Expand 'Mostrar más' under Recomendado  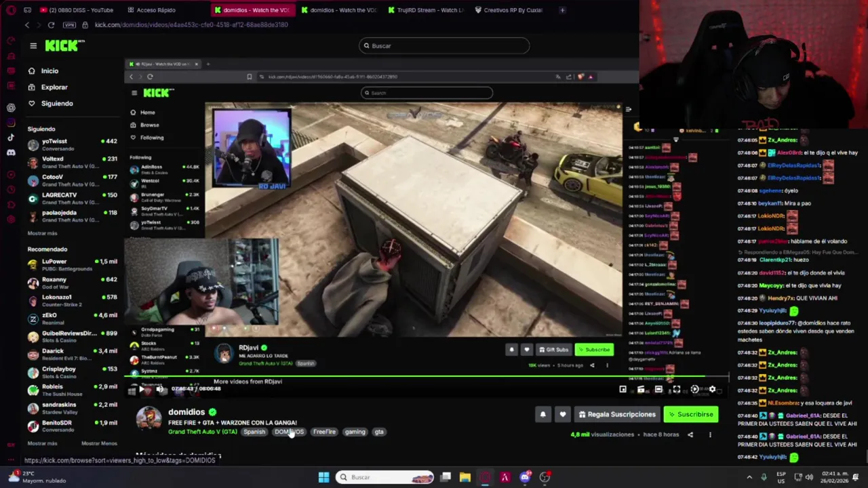(x=42, y=443)
